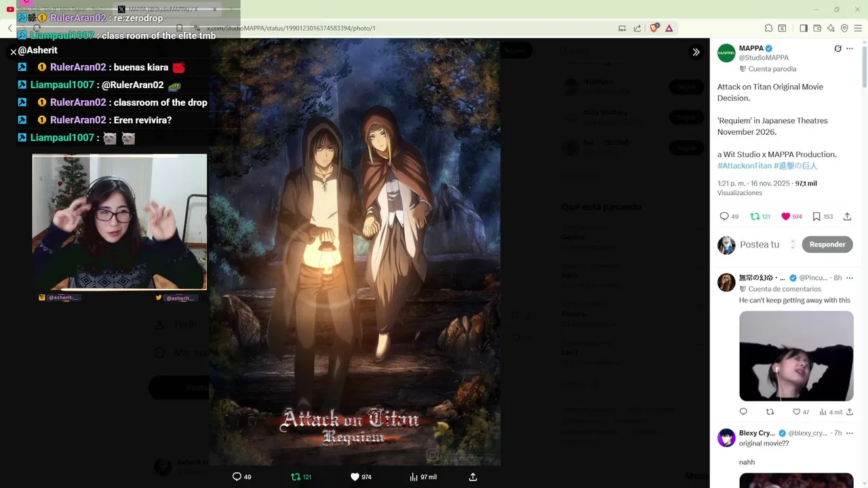Open the reply field's up/down expander arrows
This screenshot has height=488, width=868.
(793, 245)
